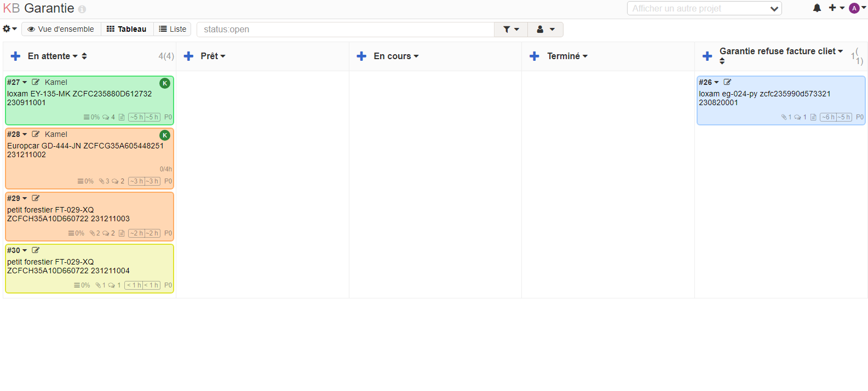
Task: Click the notifications bell icon
Action: point(817,8)
